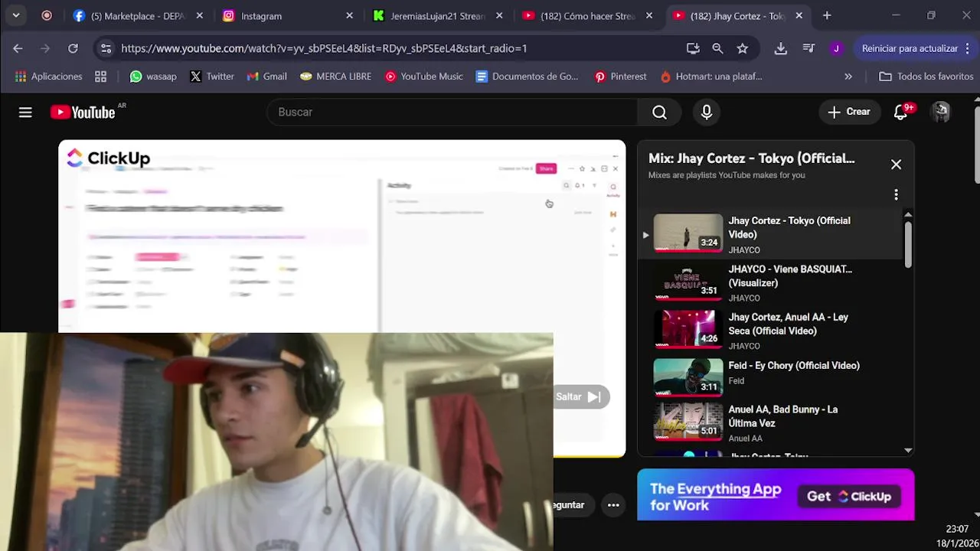Open YouTube notifications bell
The image size is (980, 551).
(x=900, y=112)
